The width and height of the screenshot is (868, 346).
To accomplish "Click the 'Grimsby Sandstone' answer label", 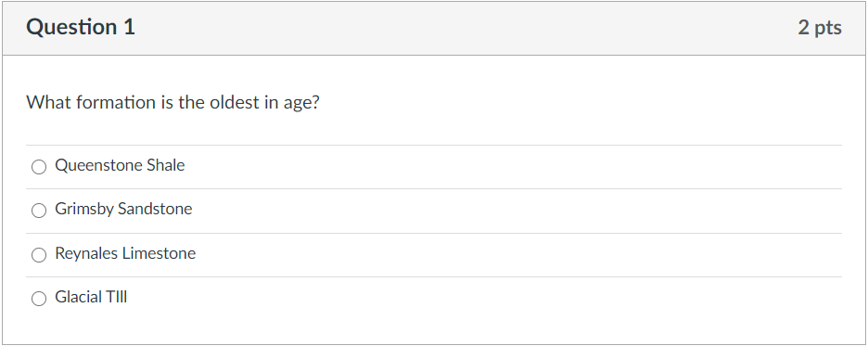I will pyautogui.click(x=123, y=210).
